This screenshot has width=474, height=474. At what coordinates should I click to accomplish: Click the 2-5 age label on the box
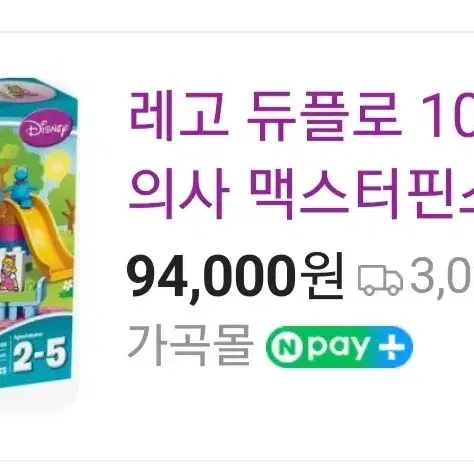pos(39,354)
